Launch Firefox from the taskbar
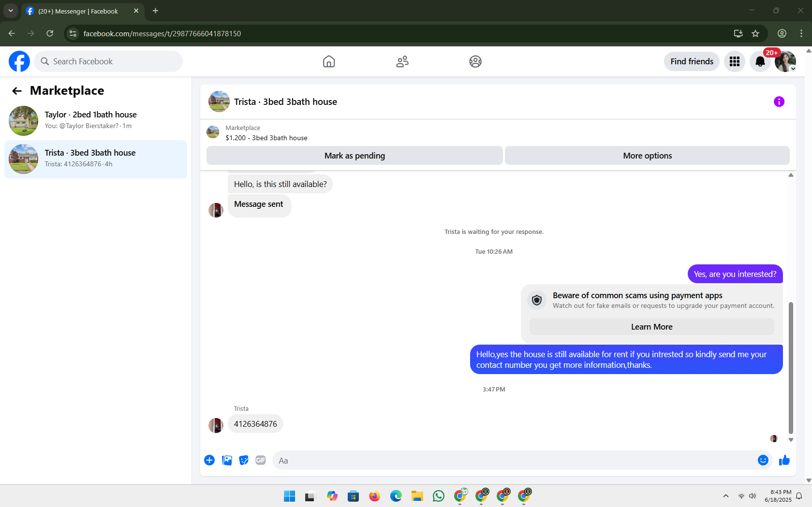This screenshot has height=507, width=812. [375, 496]
